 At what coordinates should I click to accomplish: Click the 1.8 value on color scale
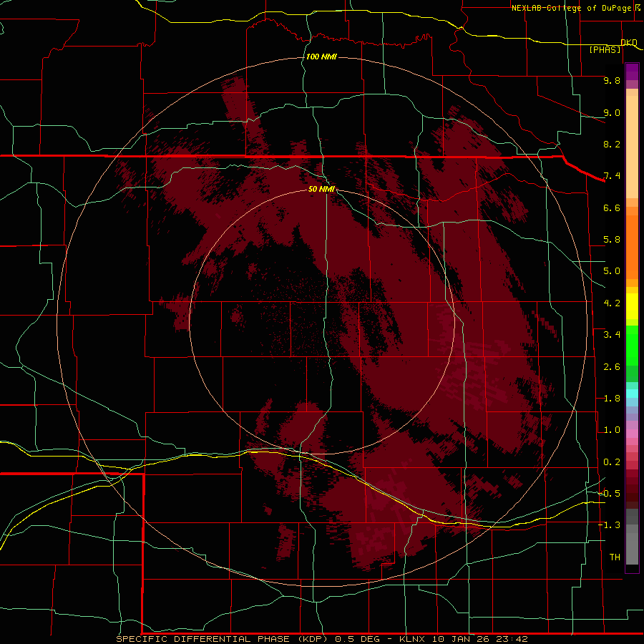click(612, 399)
